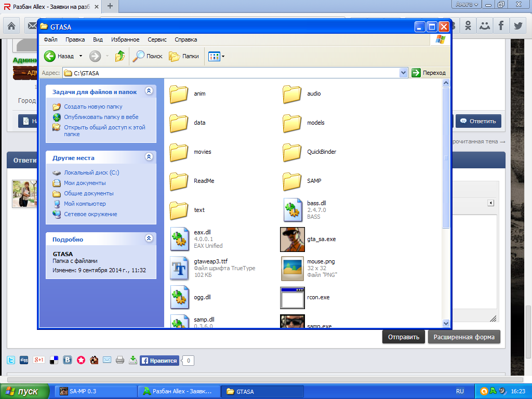Click the file list scroll up arrow
Image resolution: width=532 pixels, height=399 pixels.
tap(446, 83)
